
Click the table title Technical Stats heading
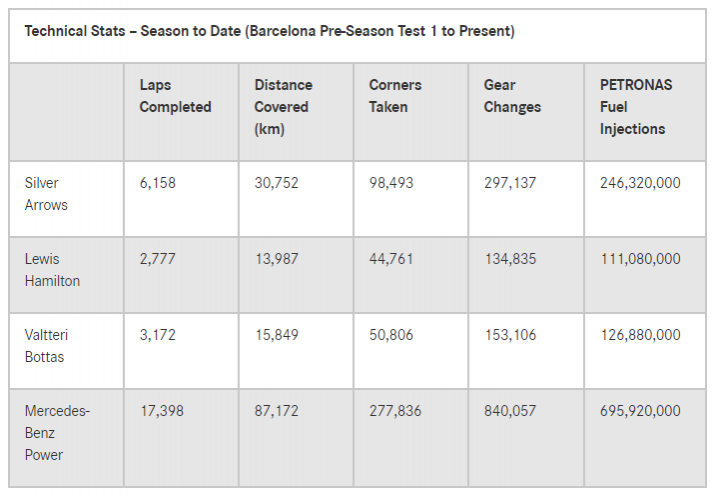[x=269, y=31]
